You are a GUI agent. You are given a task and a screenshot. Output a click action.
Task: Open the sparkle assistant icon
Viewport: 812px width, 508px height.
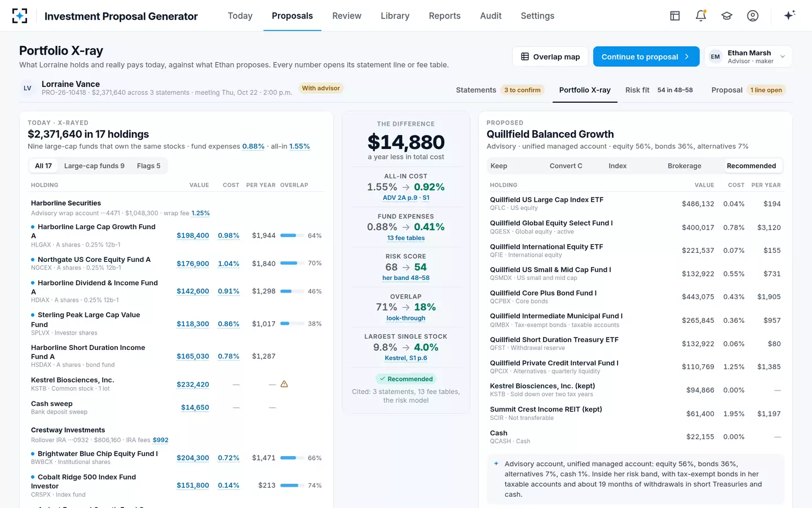pyautogui.click(x=789, y=15)
